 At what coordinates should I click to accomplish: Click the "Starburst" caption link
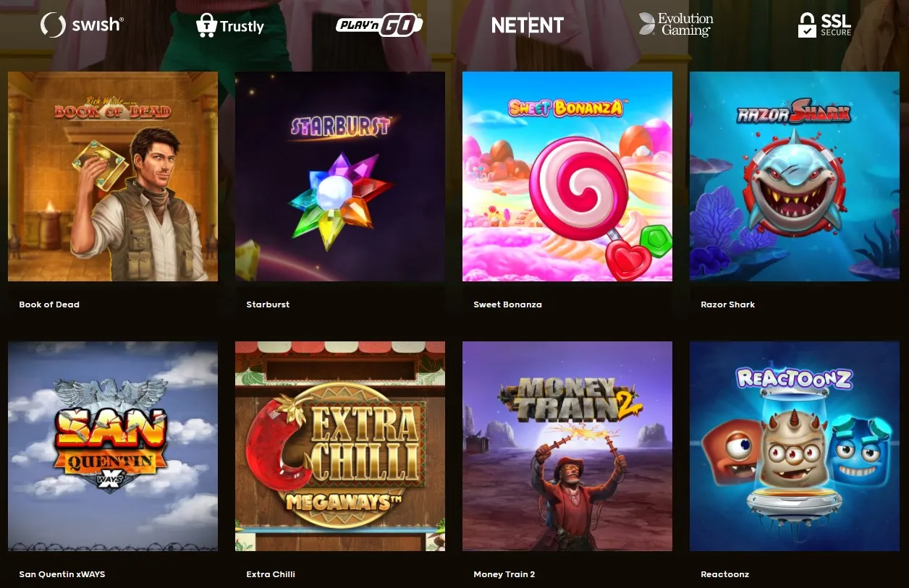coord(268,304)
